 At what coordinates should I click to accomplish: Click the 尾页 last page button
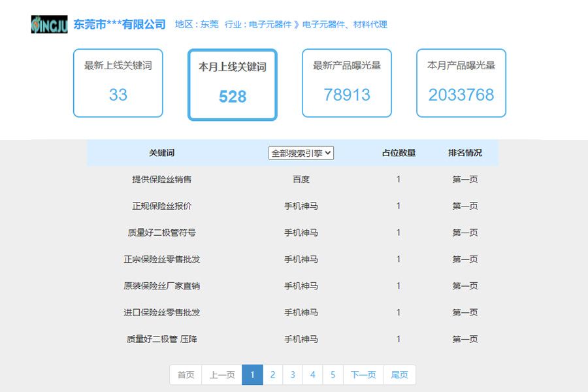click(399, 374)
